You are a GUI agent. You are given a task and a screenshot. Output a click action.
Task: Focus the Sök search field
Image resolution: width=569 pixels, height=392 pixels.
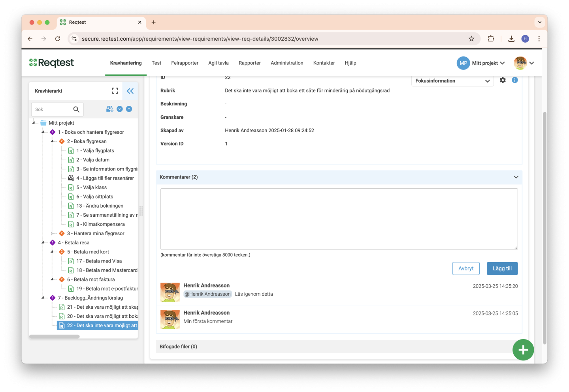52,109
